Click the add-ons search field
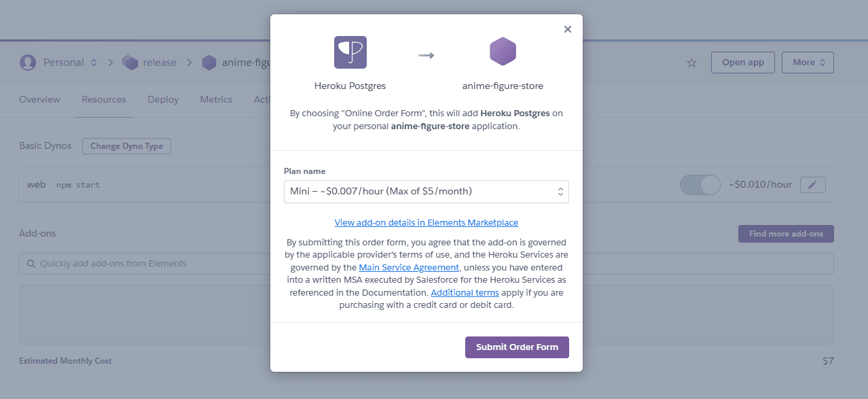The height and width of the screenshot is (399, 868). (427, 264)
